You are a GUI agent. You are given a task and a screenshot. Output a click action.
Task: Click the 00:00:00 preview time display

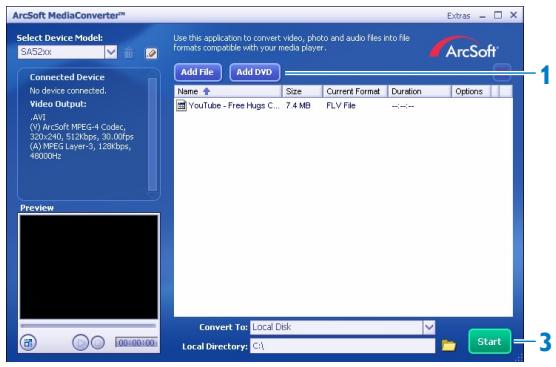click(x=136, y=343)
